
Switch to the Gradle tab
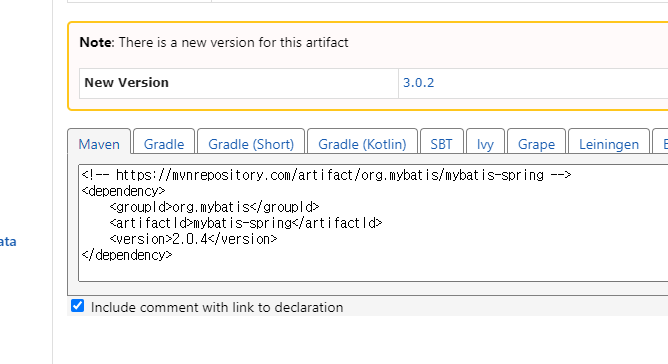[x=164, y=144]
